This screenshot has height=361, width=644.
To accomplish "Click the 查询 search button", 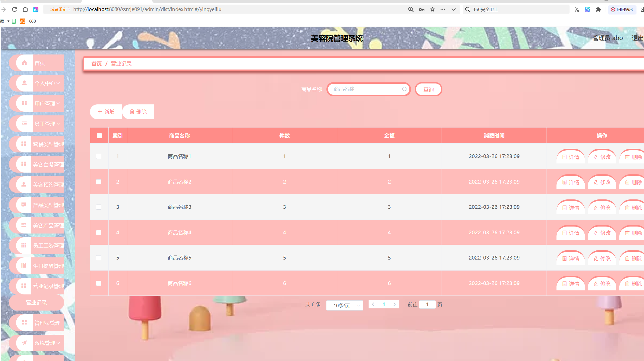I will point(428,89).
